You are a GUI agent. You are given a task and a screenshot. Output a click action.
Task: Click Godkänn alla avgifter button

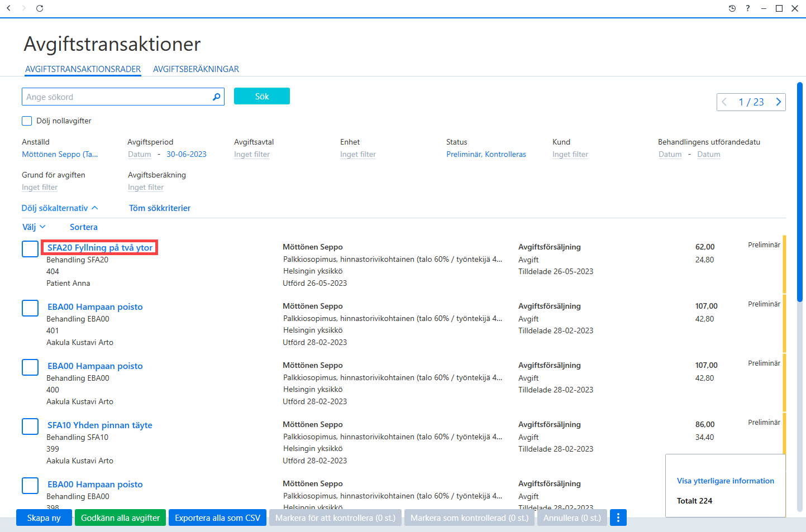(121, 517)
